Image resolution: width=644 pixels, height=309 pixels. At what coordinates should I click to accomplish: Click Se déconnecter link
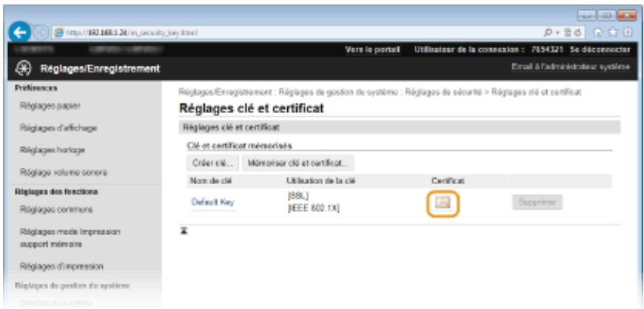click(x=600, y=50)
